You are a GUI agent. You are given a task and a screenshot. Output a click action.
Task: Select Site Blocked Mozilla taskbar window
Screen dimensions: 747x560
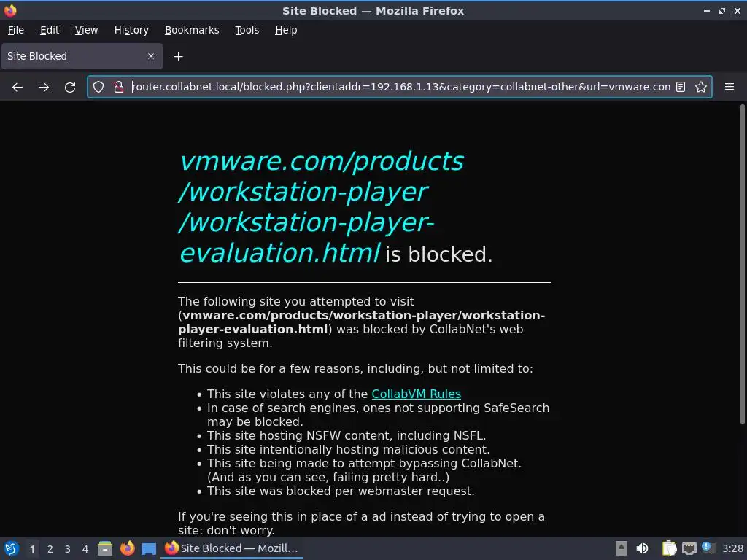click(x=232, y=548)
